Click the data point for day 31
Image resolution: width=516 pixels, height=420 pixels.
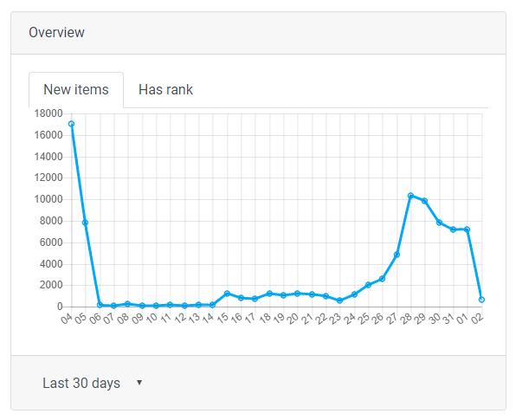pyautogui.click(x=453, y=229)
